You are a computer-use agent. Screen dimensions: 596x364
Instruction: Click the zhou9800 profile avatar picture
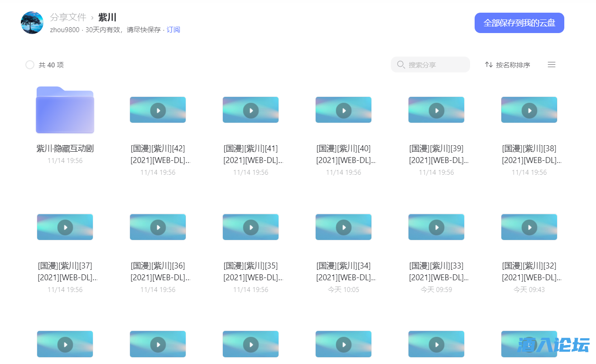tap(32, 22)
